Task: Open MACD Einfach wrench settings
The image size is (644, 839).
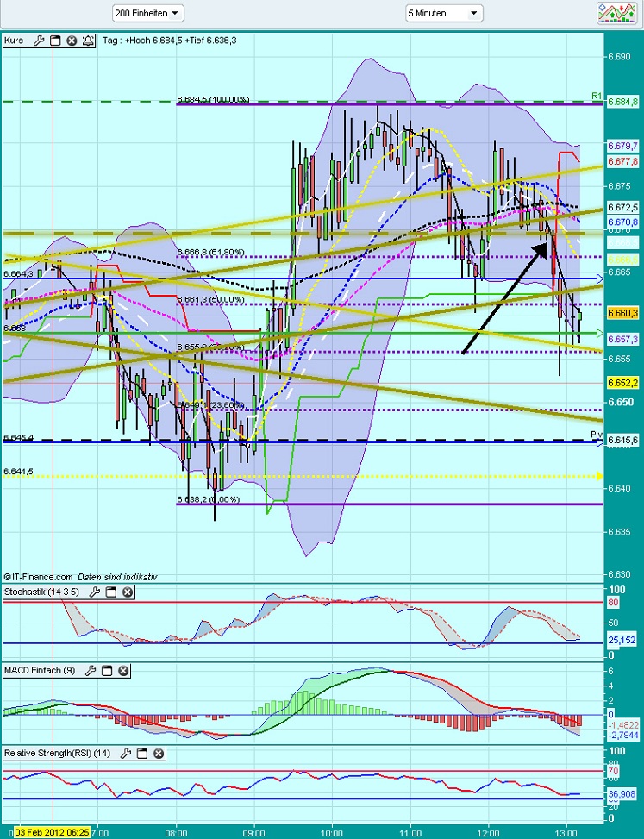Action: pos(91,671)
